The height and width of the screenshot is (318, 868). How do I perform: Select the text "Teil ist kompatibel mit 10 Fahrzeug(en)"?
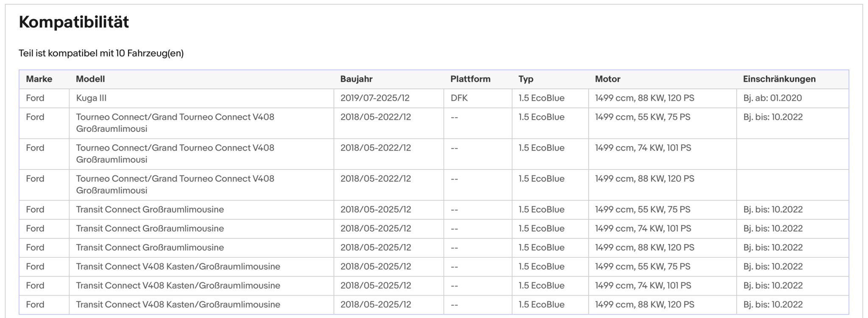tap(101, 53)
